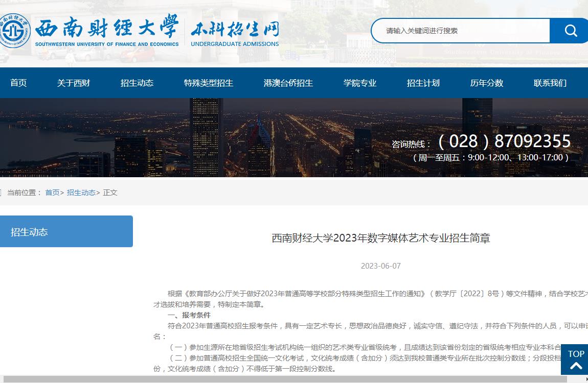Open the 招生动态 item in top navigation
This screenshot has height=383, width=588.
[x=137, y=83]
